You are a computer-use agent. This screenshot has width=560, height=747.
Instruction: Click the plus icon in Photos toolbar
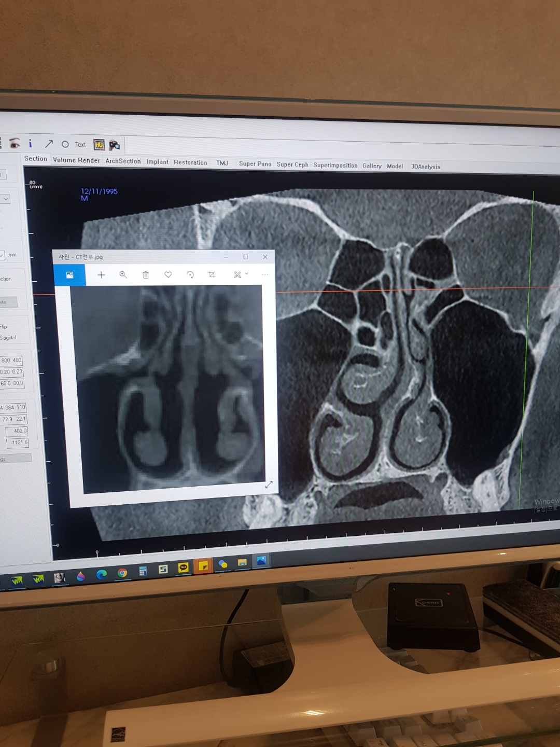101,275
